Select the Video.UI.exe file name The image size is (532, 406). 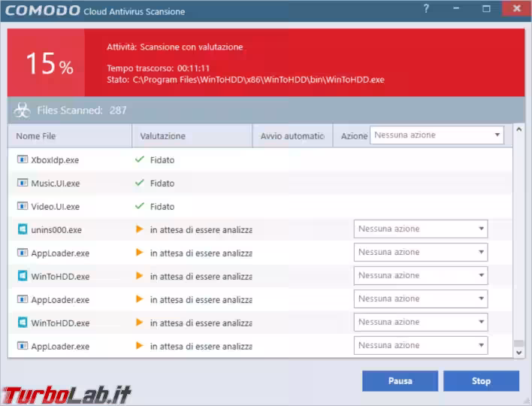pos(56,207)
